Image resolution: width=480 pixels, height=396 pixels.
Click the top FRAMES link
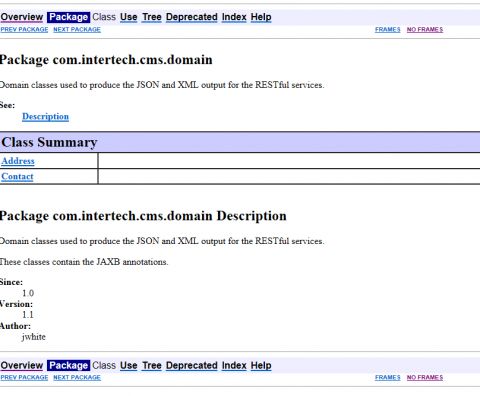[388, 30]
